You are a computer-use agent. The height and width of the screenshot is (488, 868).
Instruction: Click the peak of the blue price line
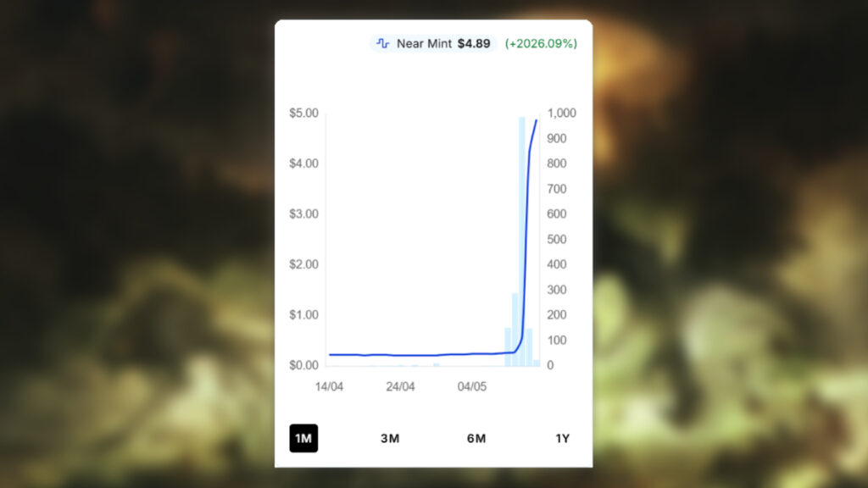click(536, 121)
